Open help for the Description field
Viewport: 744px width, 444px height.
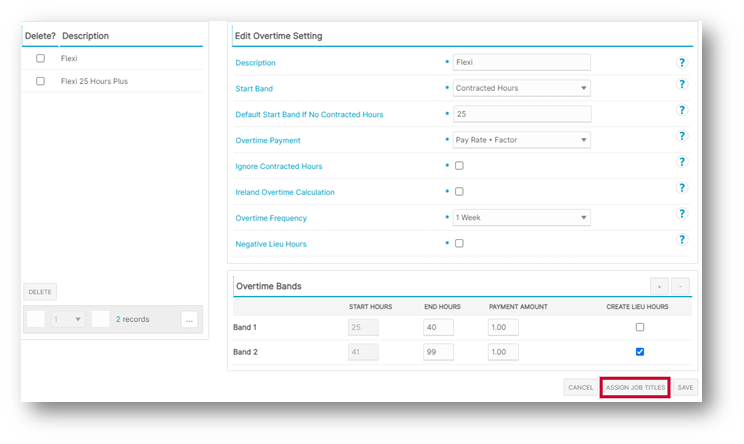[x=682, y=62]
